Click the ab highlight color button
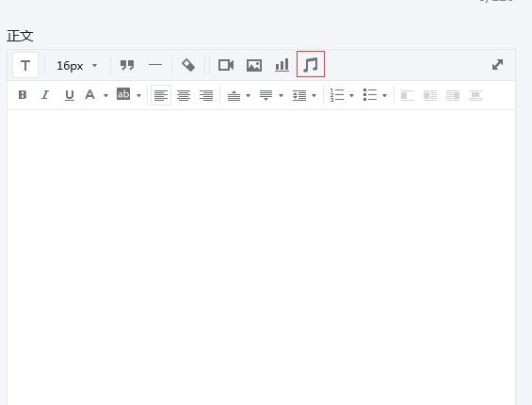532x405 pixels. tap(123, 93)
